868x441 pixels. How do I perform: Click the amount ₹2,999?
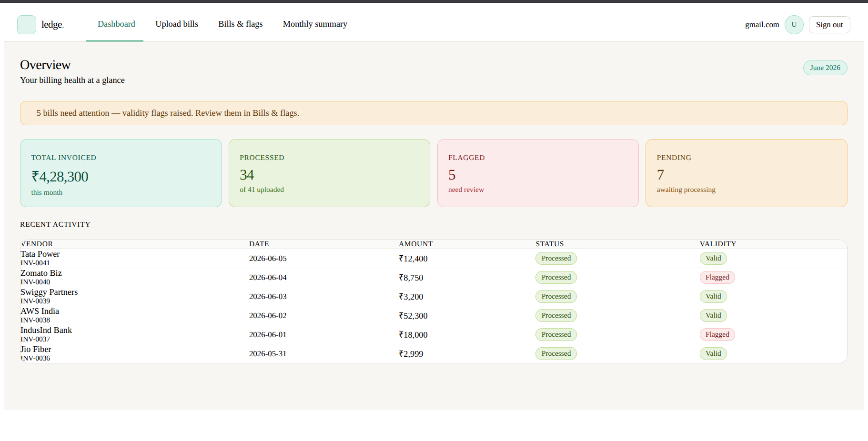tap(411, 354)
